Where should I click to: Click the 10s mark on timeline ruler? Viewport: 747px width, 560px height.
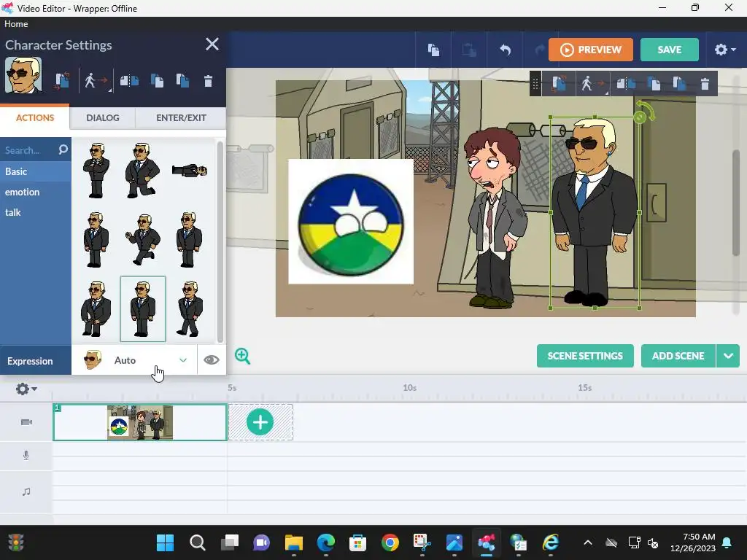tap(410, 388)
